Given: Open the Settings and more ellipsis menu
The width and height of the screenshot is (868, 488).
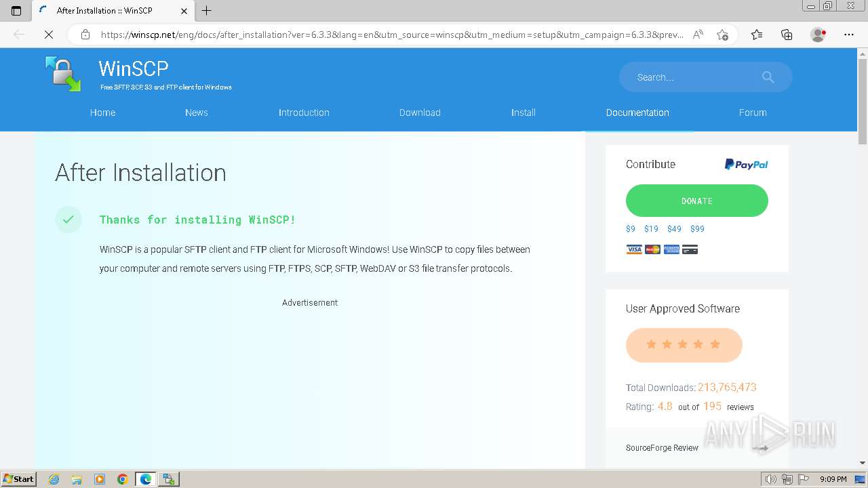Looking at the screenshot, I should (849, 35).
